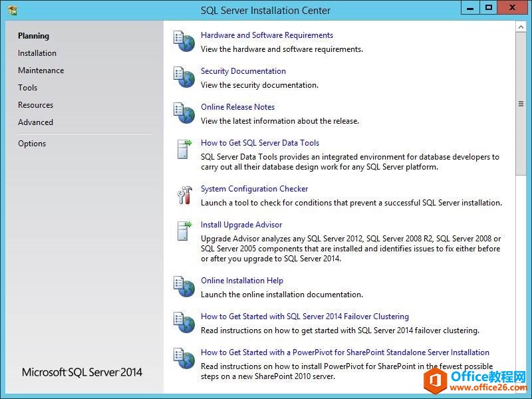
Task: Go to the Resources section
Action: point(36,105)
